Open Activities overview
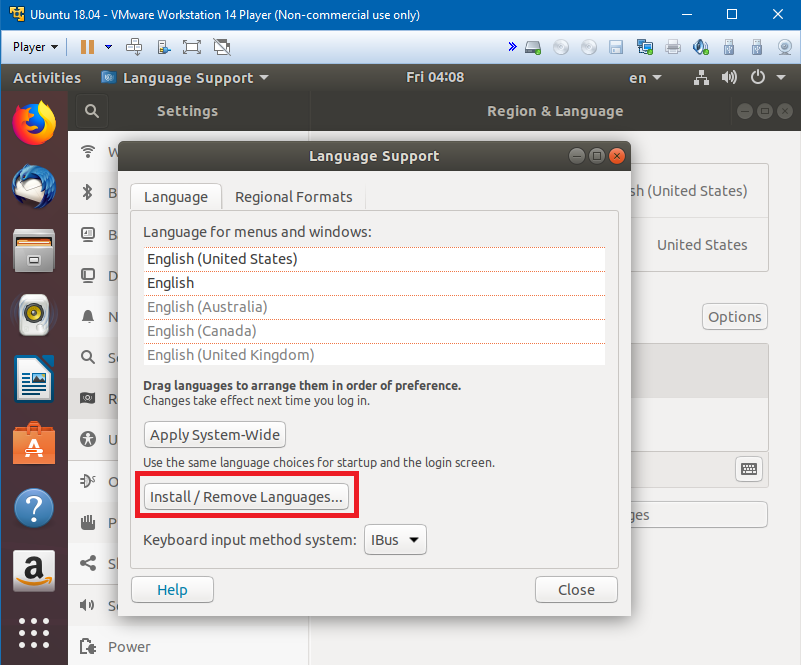 pos(47,78)
